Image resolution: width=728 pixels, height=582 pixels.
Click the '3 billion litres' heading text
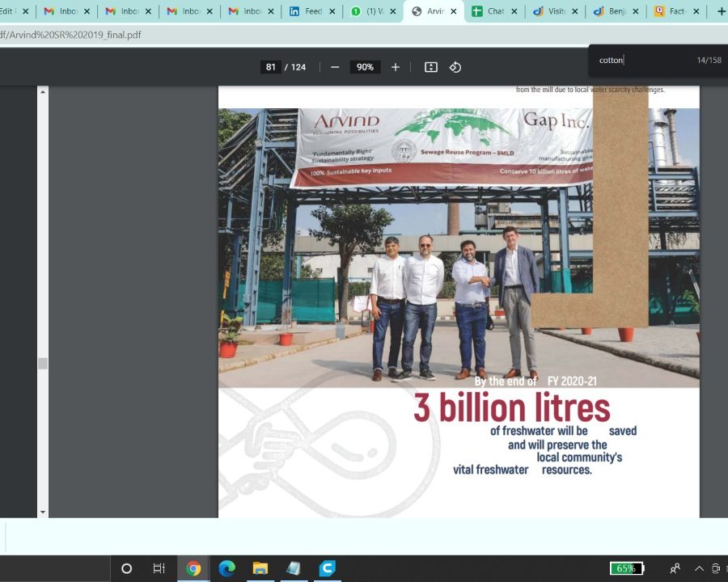point(512,408)
